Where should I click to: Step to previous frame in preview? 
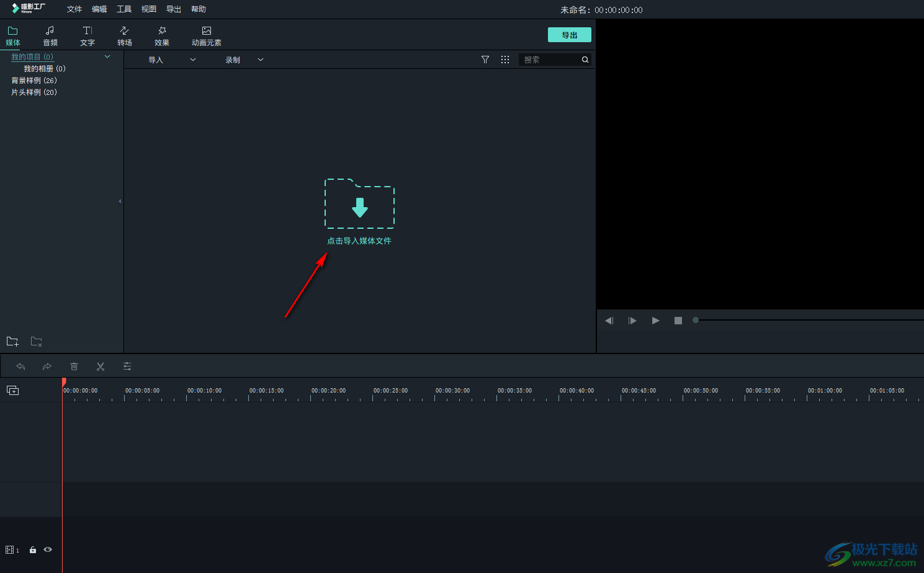pyautogui.click(x=609, y=321)
